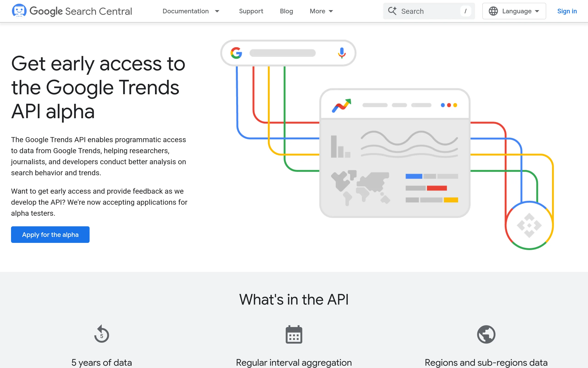The height and width of the screenshot is (368, 588).
Task: Click the 'Regular interval aggregation' heading
Action: pyautogui.click(x=294, y=362)
